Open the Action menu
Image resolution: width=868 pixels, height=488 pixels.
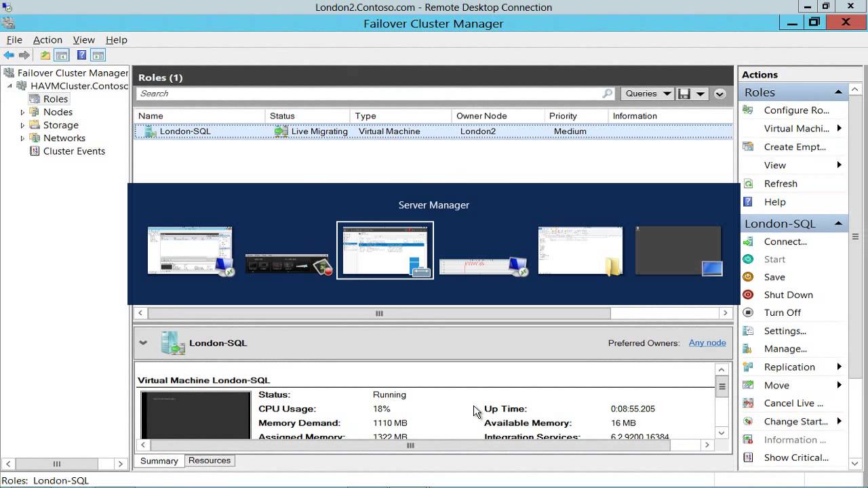click(x=47, y=40)
